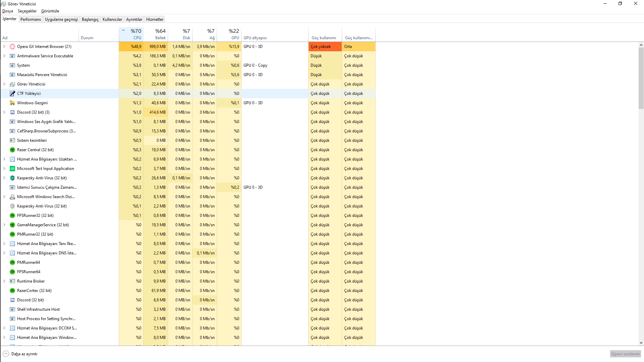644x362 pixels.
Task: Click the Görev Yöneticisi process icon
Action: tap(12, 84)
